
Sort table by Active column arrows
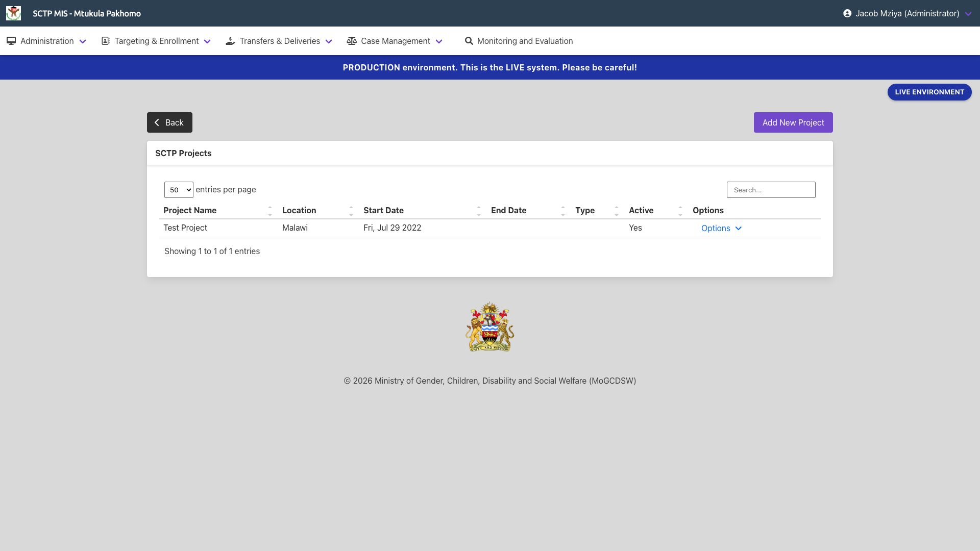680,211
